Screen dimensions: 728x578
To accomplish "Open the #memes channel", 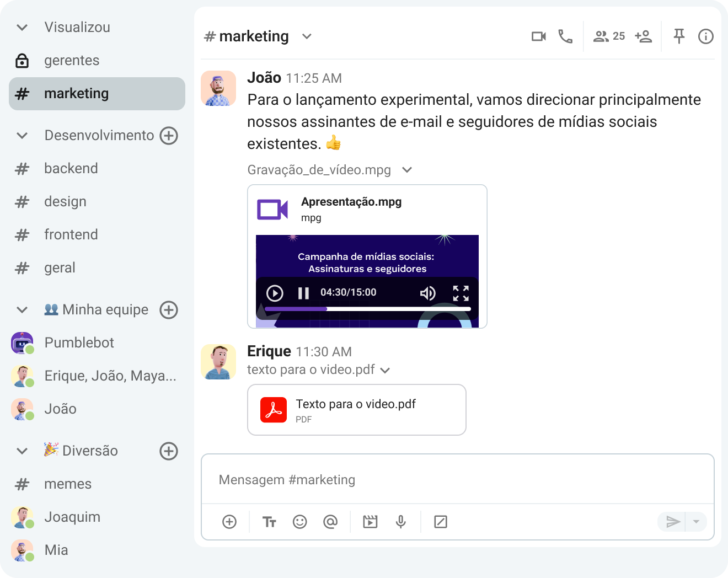I will tap(68, 484).
